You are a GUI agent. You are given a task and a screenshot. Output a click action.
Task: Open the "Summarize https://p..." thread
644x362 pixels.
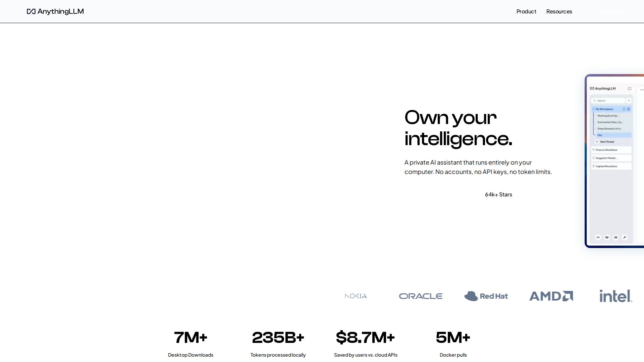610,122
